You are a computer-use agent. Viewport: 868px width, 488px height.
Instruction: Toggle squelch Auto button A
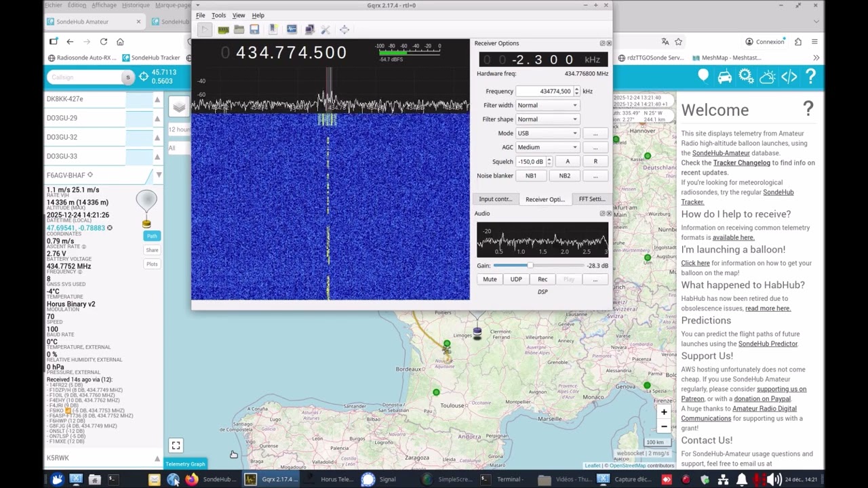tap(568, 161)
